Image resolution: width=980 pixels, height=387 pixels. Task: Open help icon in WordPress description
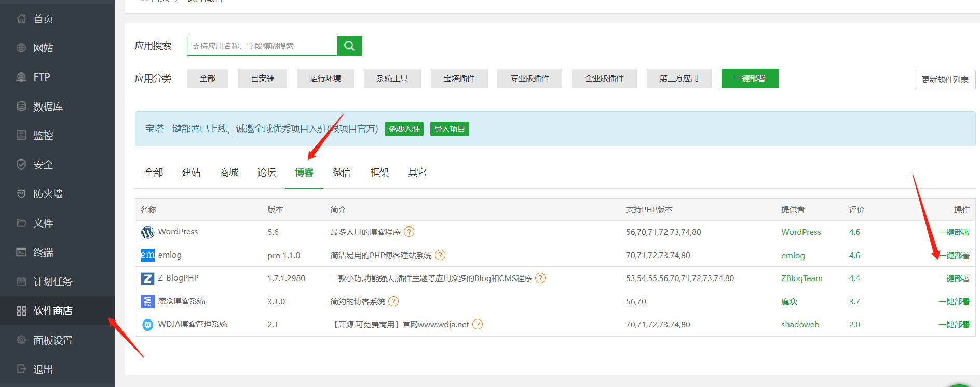[x=409, y=232]
